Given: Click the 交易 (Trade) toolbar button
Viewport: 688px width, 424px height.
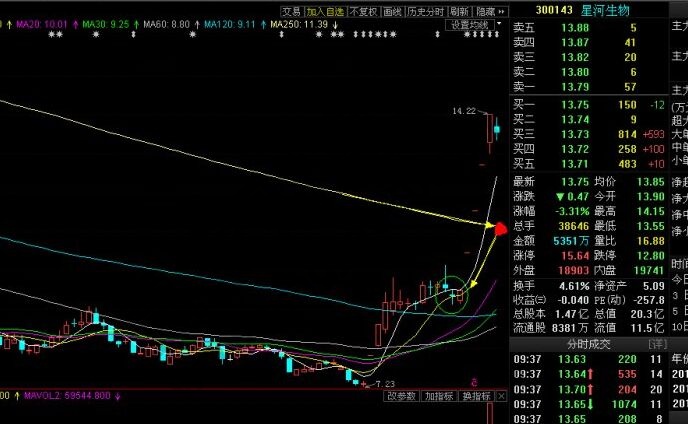Looking at the screenshot, I should (x=291, y=11).
